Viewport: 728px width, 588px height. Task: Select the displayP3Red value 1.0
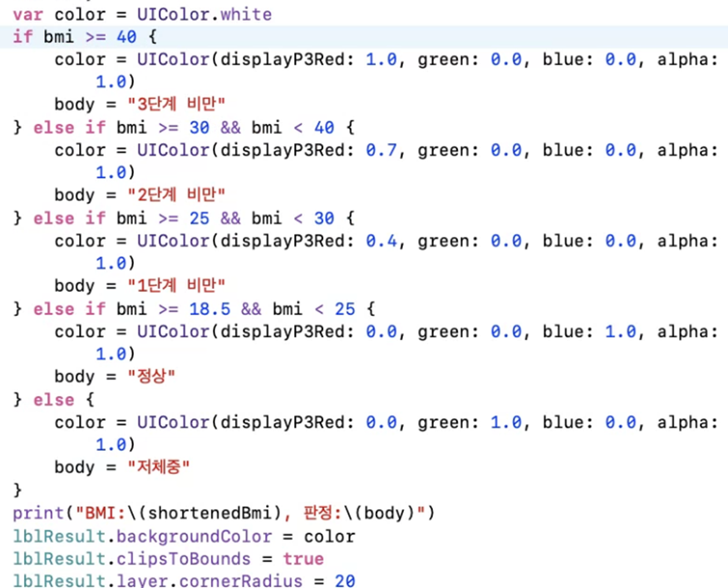[381, 60]
